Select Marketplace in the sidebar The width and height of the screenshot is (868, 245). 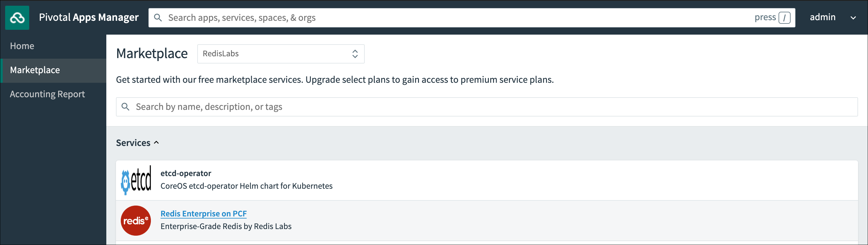[x=35, y=70]
